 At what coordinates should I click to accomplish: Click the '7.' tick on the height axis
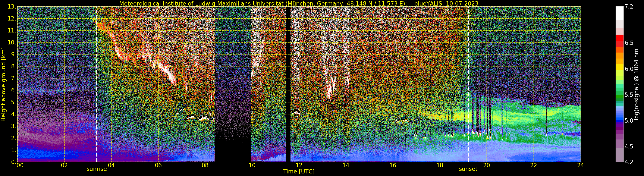(13, 79)
